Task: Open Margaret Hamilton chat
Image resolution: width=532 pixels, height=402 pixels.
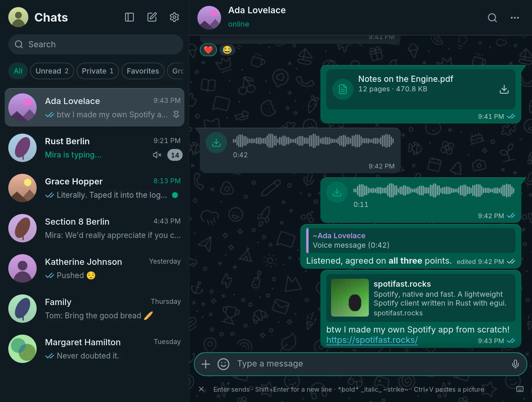Action: 95,349
